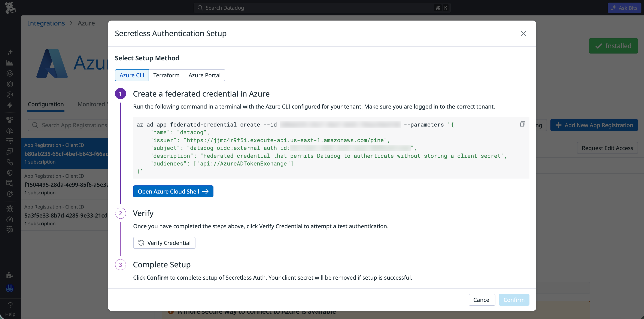Switch to the Terraform setup method
Image resolution: width=644 pixels, height=319 pixels.
coord(166,75)
